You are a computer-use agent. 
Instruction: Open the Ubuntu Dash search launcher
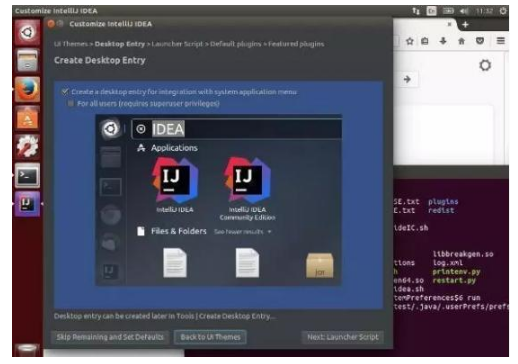pos(27,32)
